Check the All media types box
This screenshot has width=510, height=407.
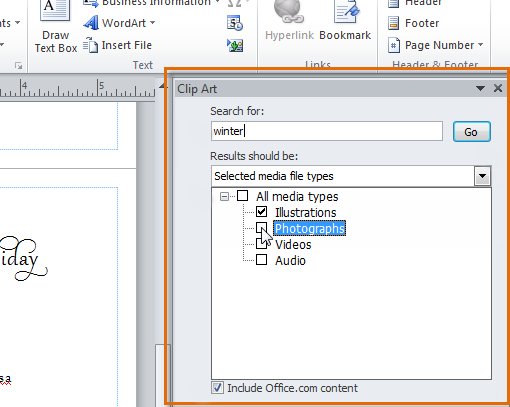pos(242,196)
